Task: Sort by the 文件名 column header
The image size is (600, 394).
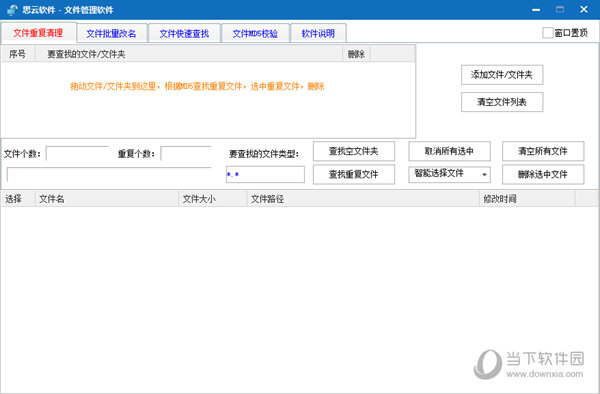Action: click(107, 199)
